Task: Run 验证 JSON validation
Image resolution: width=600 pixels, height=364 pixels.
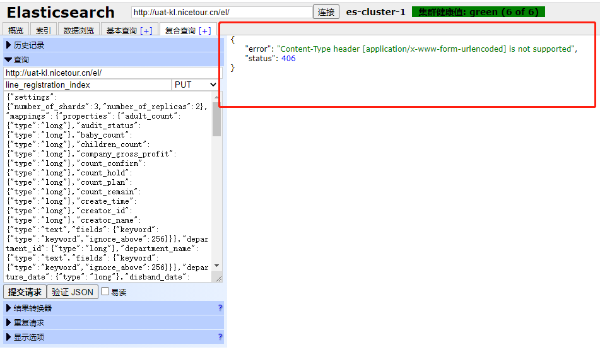Action: click(72, 291)
